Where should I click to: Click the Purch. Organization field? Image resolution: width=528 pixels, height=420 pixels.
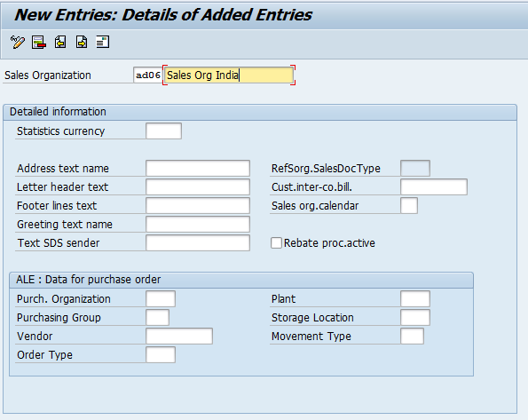(161, 298)
